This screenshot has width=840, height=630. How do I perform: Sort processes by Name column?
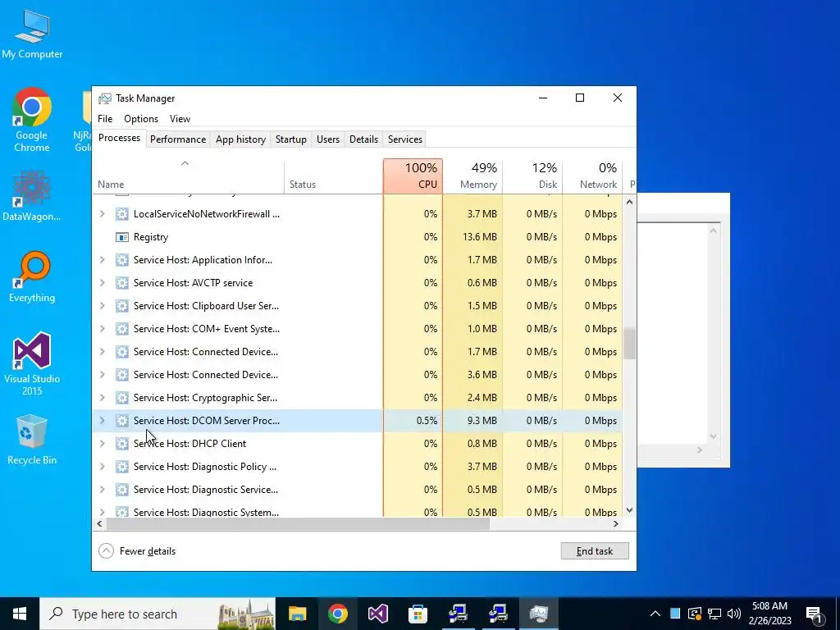tap(188, 176)
